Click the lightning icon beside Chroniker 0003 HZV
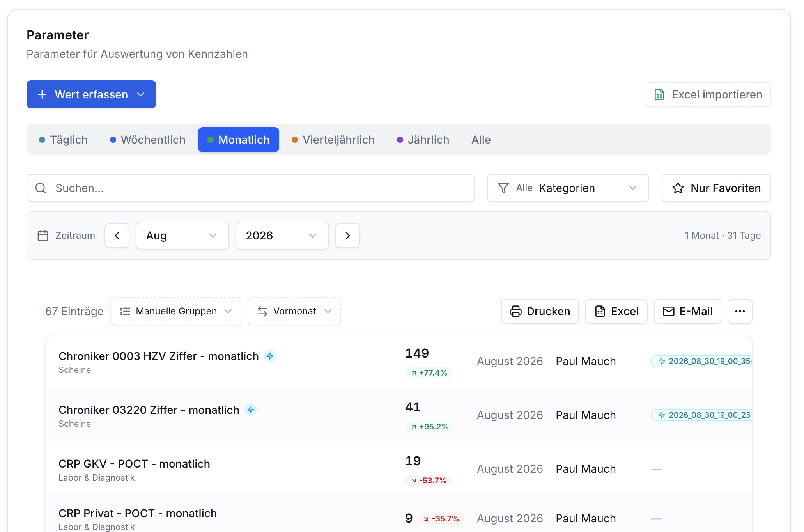 (x=270, y=356)
